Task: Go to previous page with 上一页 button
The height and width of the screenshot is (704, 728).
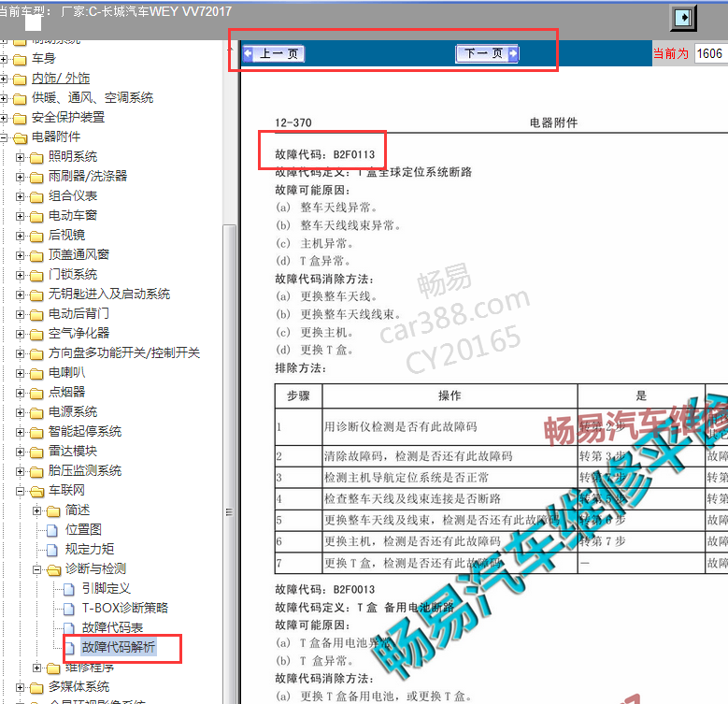Action: click(x=274, y=54)
